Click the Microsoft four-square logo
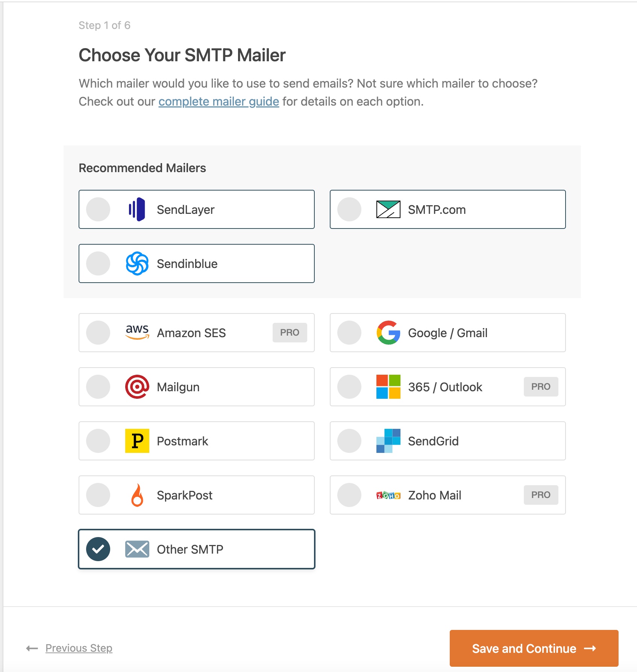 pos(388,387)
